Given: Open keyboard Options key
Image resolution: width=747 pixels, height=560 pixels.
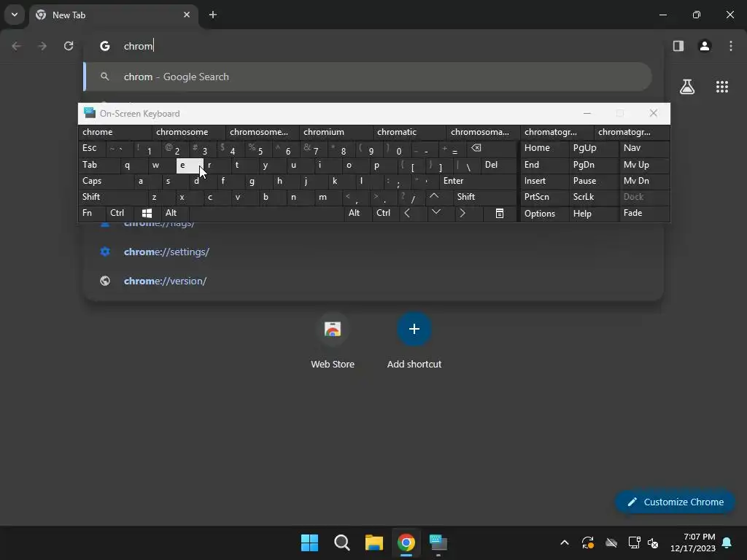Looking at the screenshot, I should [544, 214].
